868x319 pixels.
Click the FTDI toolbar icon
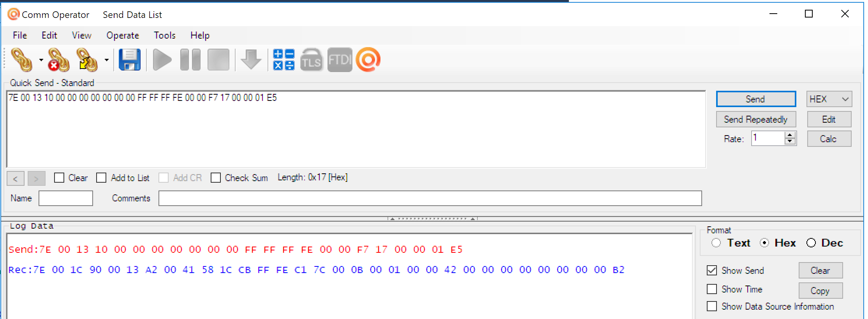pyautogui.click(x=340, y=60)
